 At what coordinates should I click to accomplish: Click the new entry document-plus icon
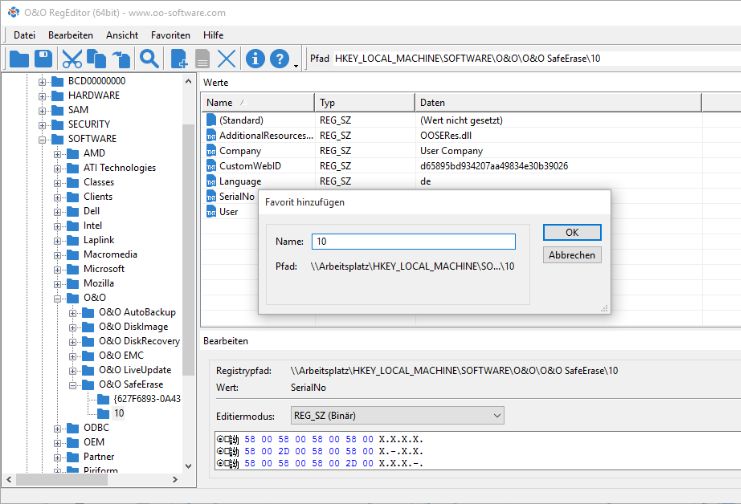[x=179, y=59]
